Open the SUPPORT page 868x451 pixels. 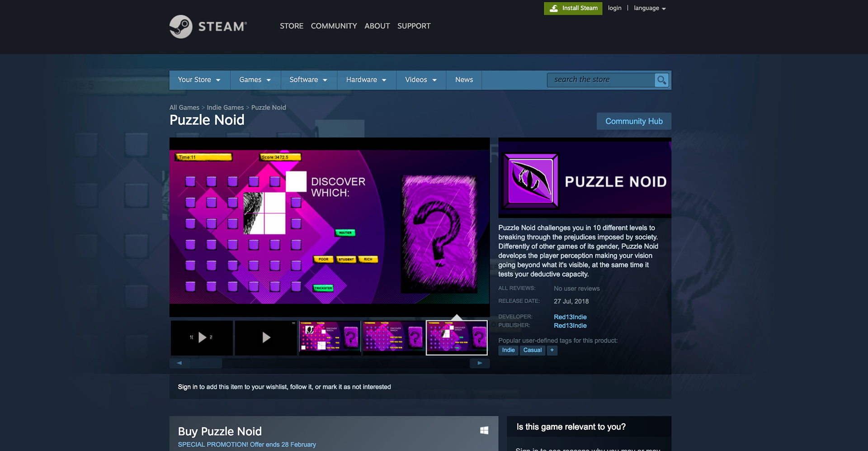click(x=414, y=26)
